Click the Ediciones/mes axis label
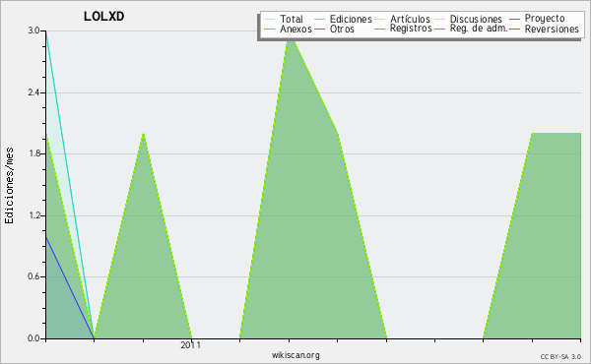The image size is (591, 364). pyautogui.click(x=9, y=186)
